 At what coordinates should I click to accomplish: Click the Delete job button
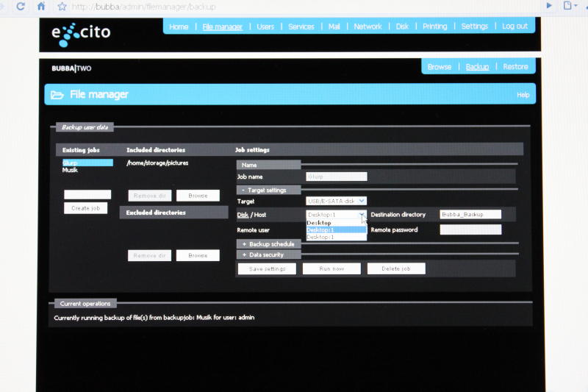pyautogui.click(x=396, y=268)
